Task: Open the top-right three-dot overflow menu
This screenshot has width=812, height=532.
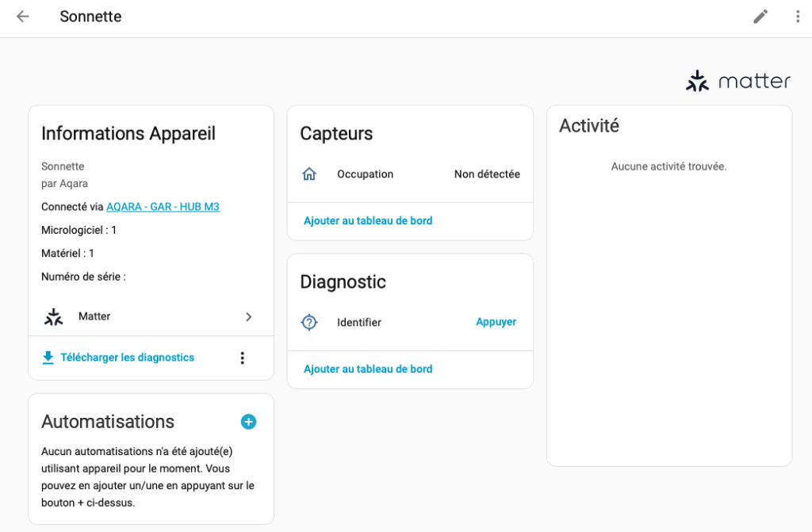Action: (797, 17)
